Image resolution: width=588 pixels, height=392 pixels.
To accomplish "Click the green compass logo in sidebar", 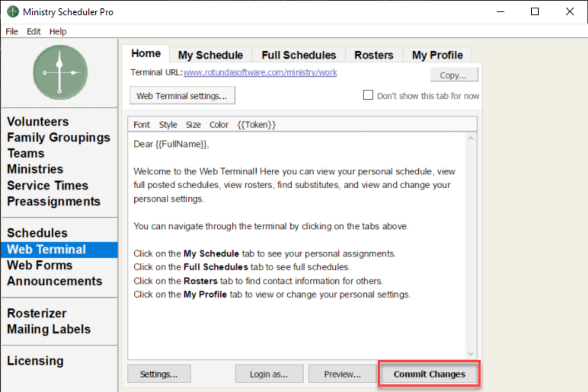I will pos(60,72).
